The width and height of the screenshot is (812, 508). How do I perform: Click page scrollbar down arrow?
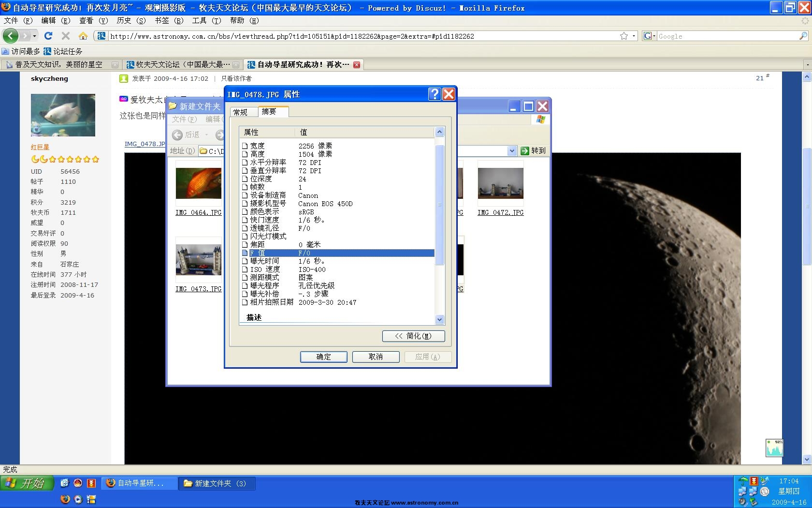(807, 460)
